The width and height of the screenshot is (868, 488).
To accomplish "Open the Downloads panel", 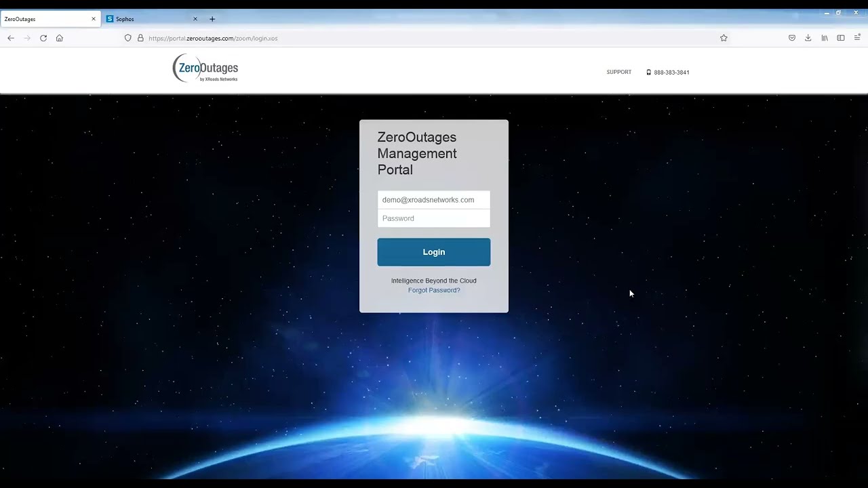I will tap(808, 38).
